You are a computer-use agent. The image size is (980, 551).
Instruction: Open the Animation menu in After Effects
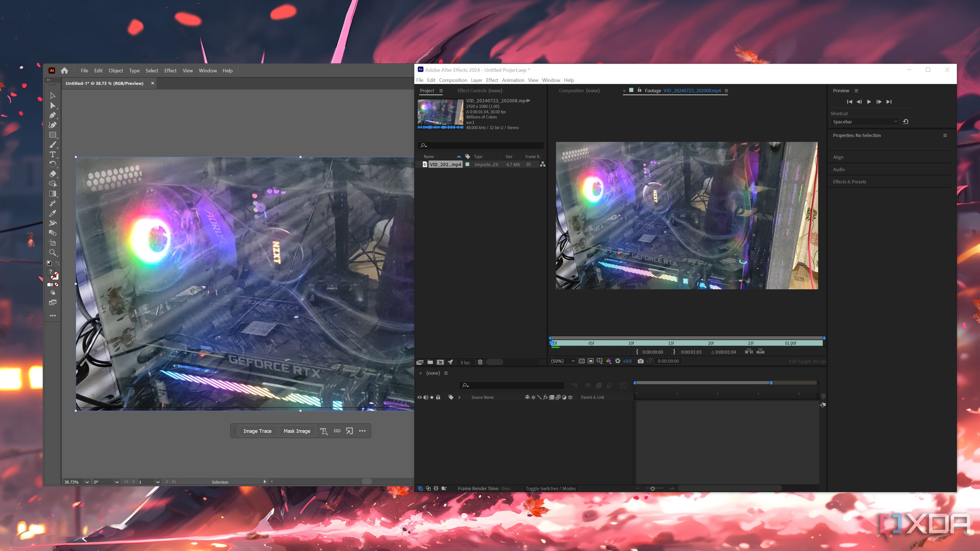[513, 80]
